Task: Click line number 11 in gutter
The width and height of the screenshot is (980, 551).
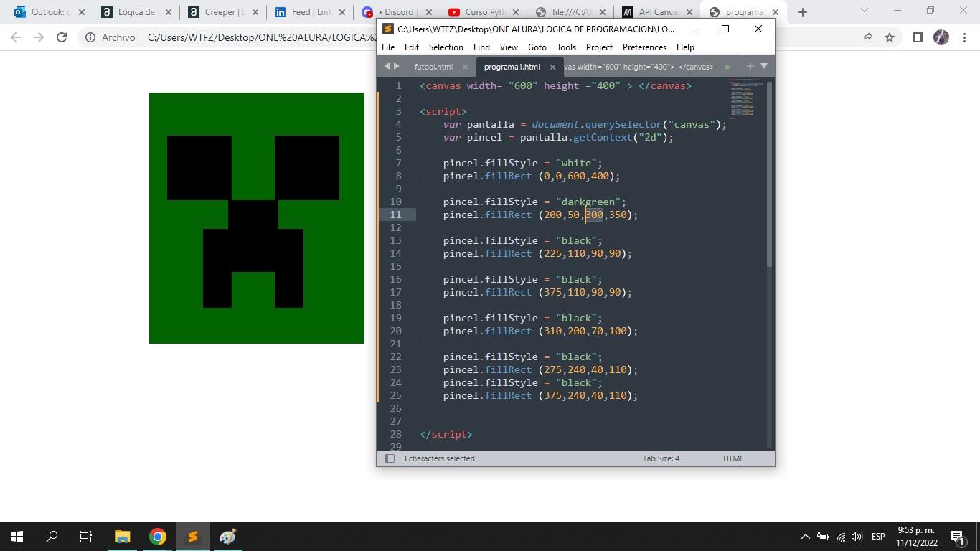Action: pos(396,215)
